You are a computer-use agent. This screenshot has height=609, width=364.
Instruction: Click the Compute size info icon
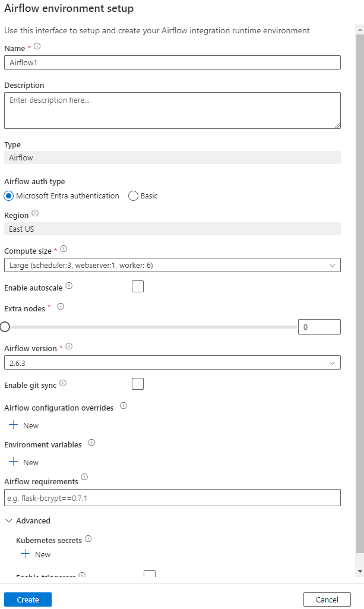(x=63, y=249)
